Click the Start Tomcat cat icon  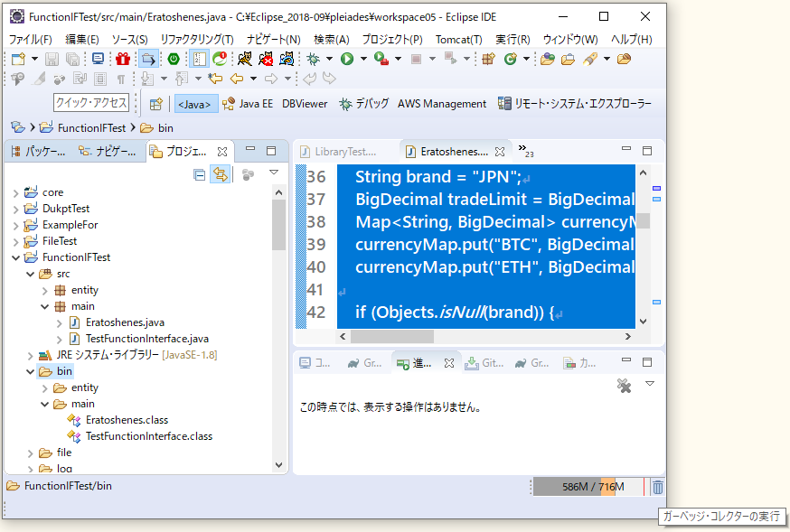point(245,60)
